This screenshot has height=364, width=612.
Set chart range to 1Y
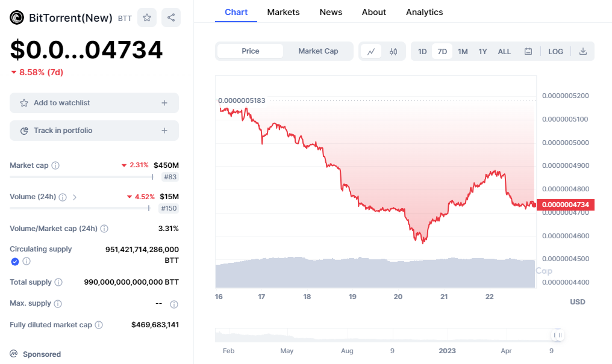[483, 52]
